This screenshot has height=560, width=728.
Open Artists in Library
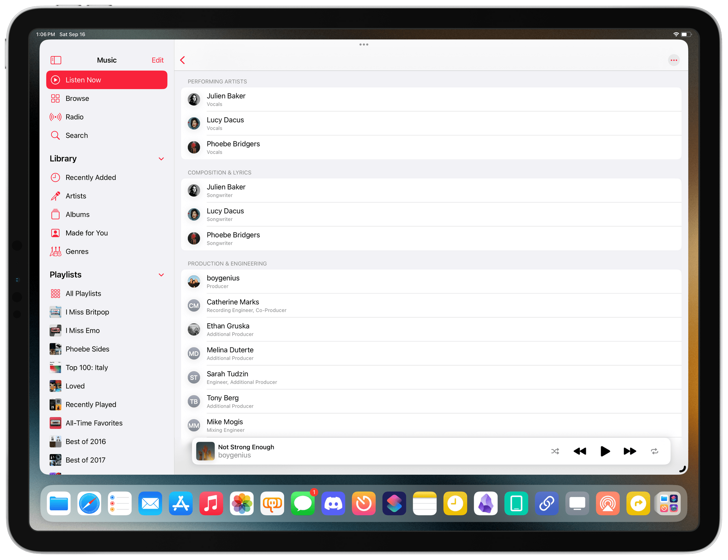(x=107, y=196)
